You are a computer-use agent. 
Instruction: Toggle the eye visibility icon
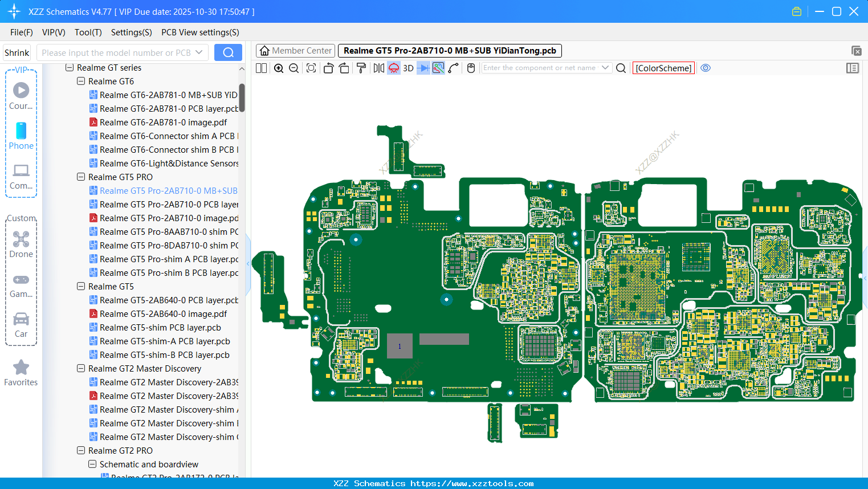coord(706,68)
